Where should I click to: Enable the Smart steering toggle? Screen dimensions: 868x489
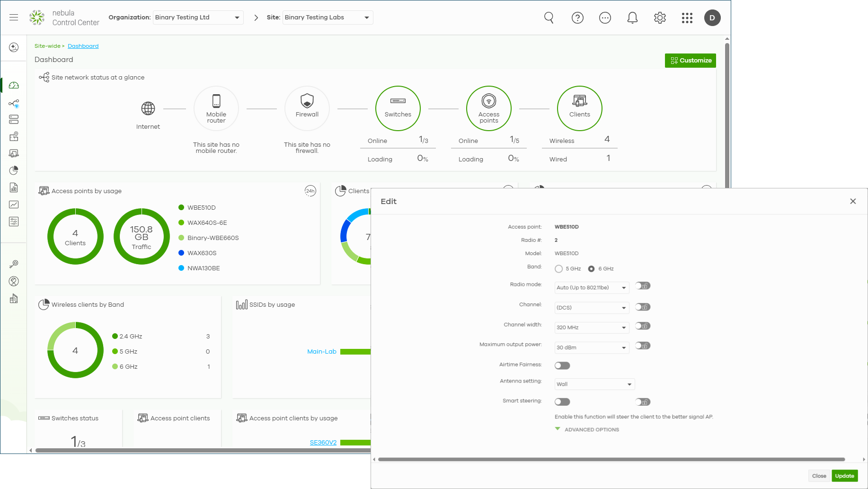tap(562, 402)
